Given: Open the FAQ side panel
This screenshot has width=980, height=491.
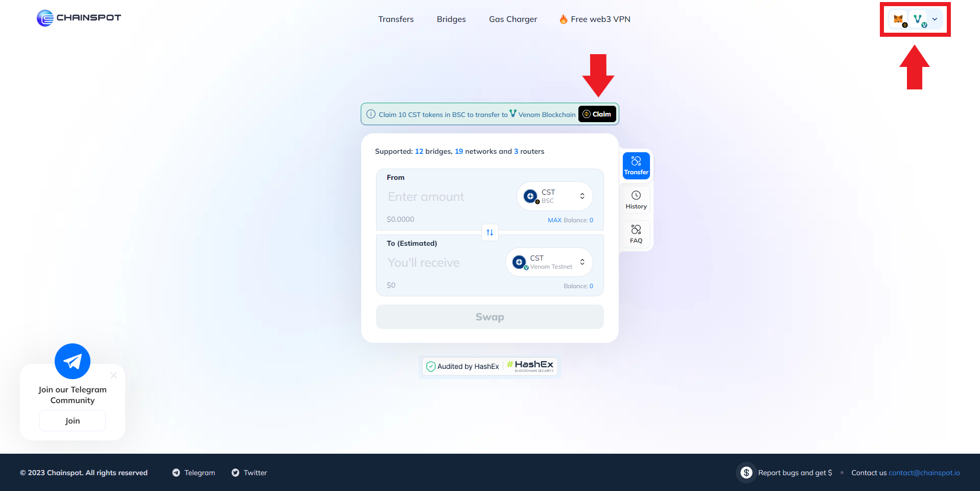Looking at the screenshot, I should (x=636, y=234).
